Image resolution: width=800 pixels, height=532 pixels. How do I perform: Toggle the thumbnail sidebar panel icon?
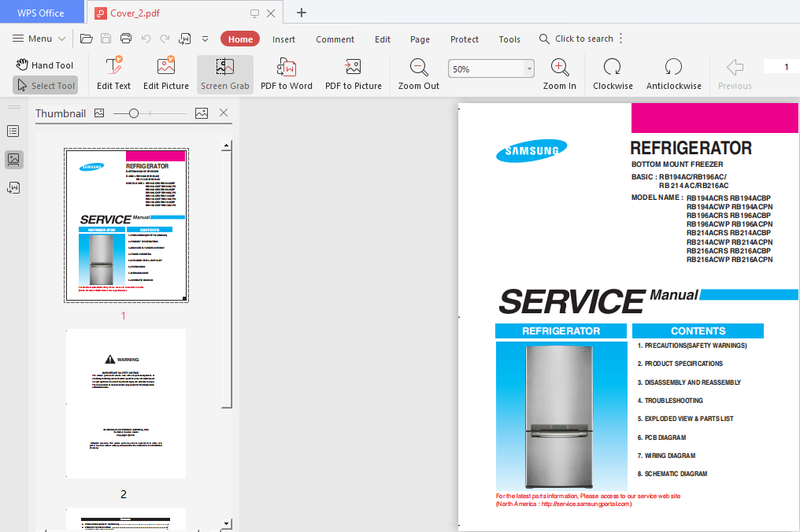(13, 160)
